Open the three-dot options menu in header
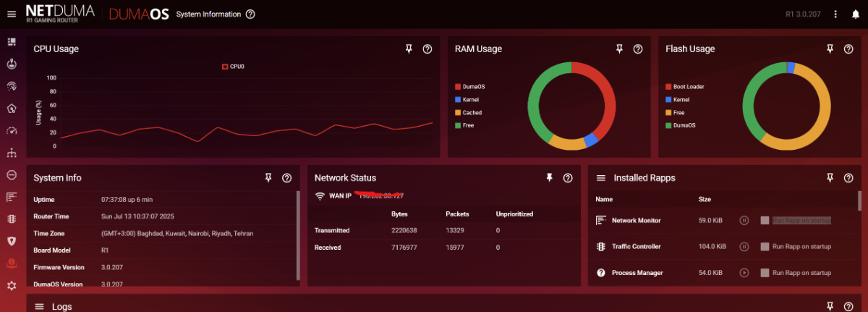This screenshot has width=868, height=312. (x=835, y=14)
